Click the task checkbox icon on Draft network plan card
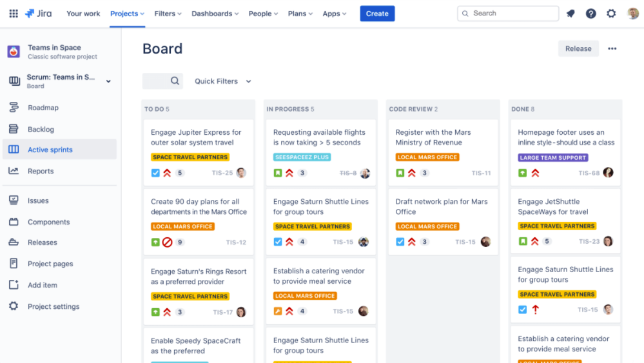 pos(400,242)
